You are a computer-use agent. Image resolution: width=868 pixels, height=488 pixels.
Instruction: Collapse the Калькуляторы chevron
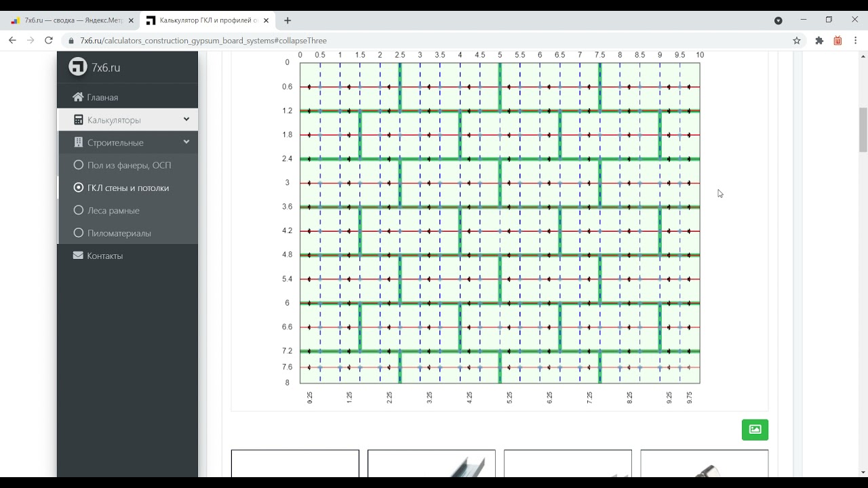186,119
